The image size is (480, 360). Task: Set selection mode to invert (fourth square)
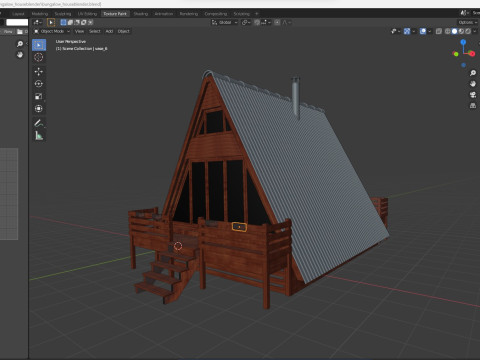tap(84, 22)
